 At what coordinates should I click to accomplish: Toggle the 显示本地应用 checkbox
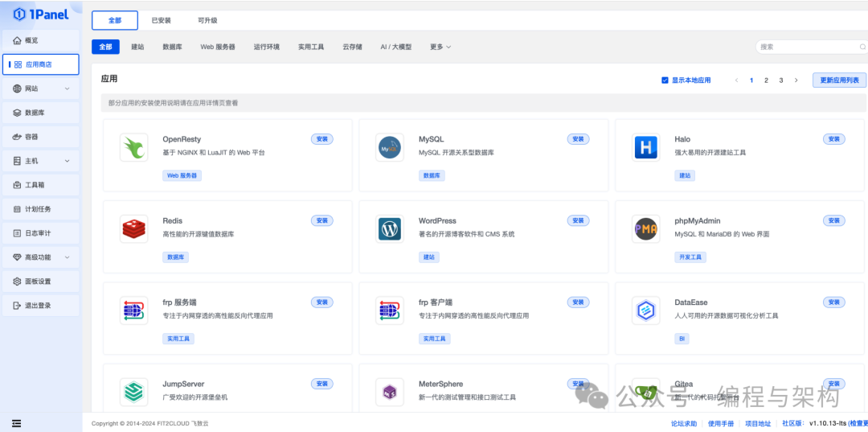[665, 80]
